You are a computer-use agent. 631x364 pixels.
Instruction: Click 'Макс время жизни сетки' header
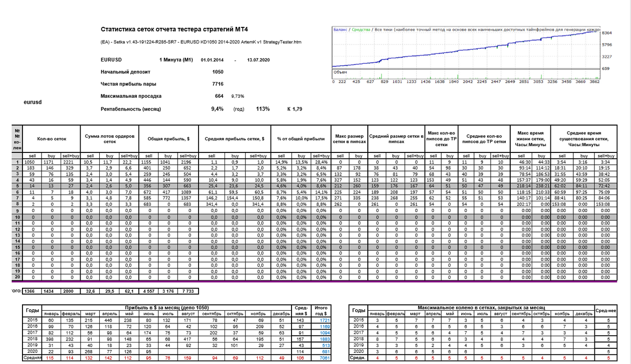pyautogui.click(x=530, y=139)
